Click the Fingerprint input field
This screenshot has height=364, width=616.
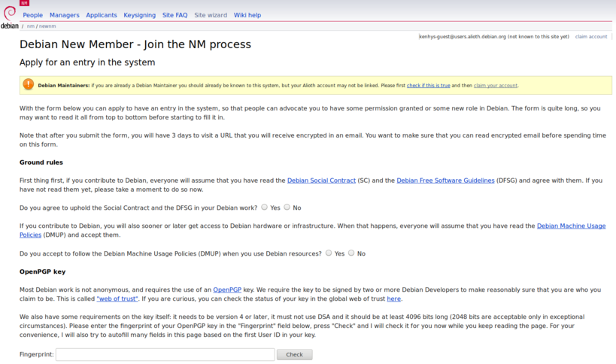coord(165,354)
